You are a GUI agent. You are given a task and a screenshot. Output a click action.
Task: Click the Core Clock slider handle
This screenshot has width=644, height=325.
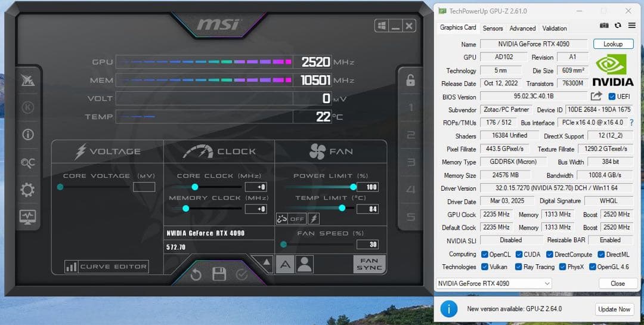click(x=195, y=187)
